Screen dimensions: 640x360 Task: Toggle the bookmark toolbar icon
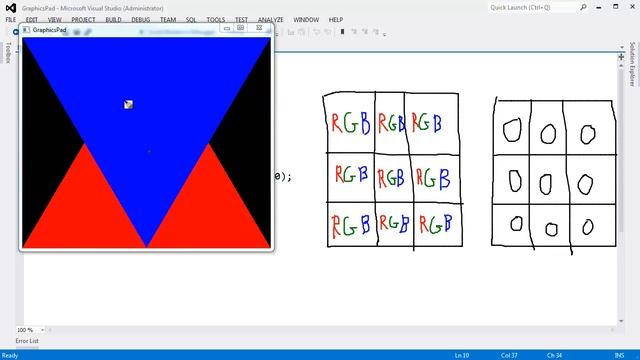click(342, 31)
